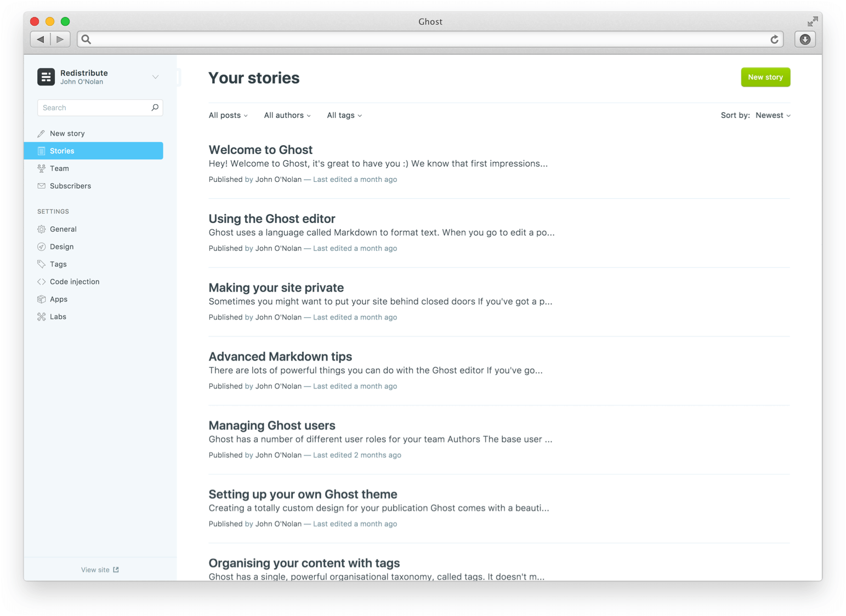Click the Code injection brackets icon
This screenshot has width=846, height=616.
pos(42,282)
